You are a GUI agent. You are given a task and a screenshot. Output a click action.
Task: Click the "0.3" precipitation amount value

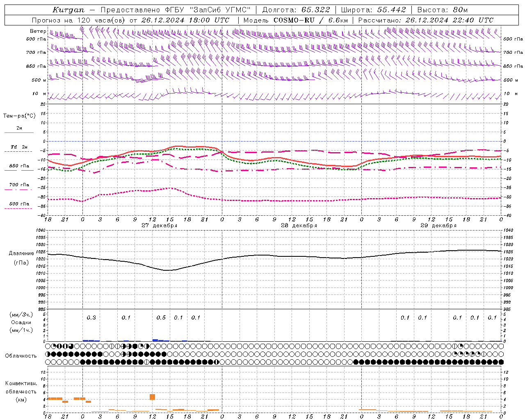click(91, 317)
